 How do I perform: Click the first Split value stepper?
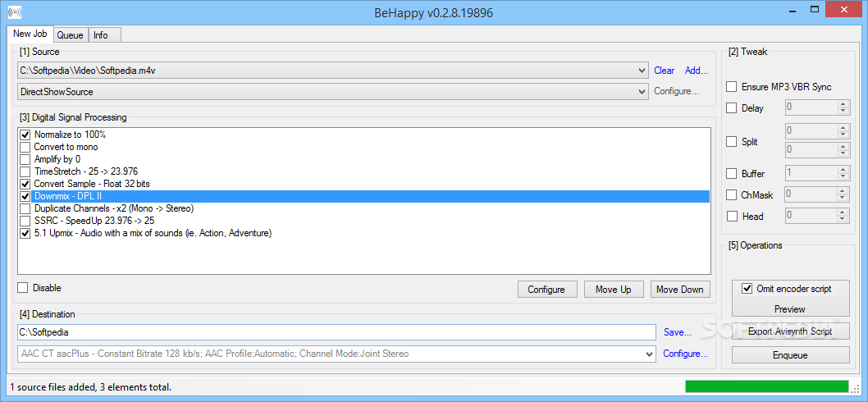(x=843, y=131)
